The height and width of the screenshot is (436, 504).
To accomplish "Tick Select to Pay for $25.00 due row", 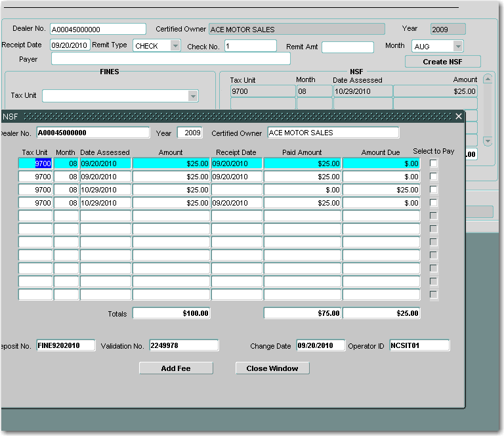I will 433,190.
